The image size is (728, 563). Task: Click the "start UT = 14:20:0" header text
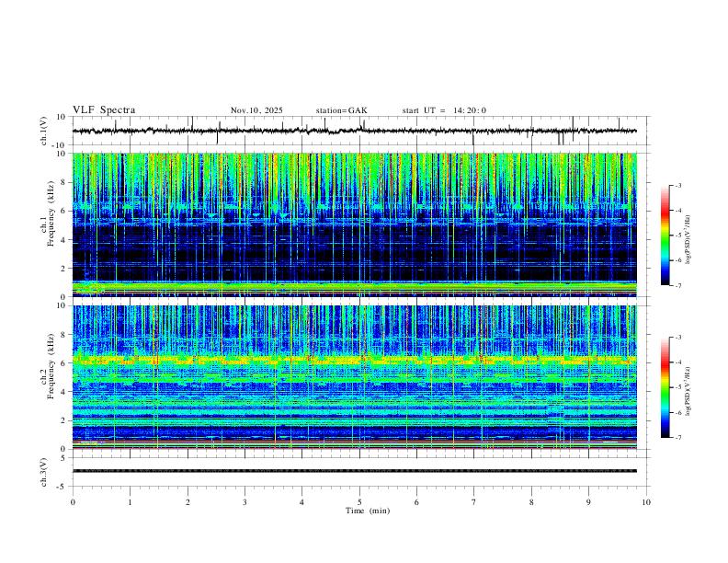coord(444,110)
